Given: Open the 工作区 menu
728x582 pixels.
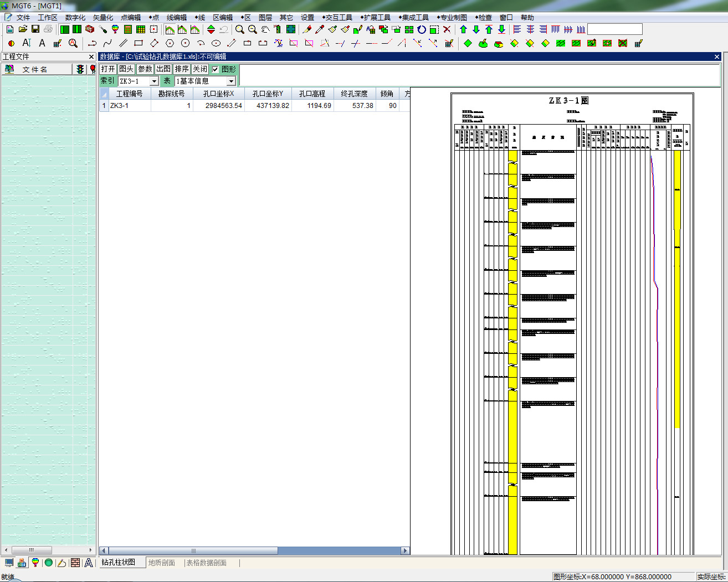Looking at the screenshot, I should tap(48, 18).
